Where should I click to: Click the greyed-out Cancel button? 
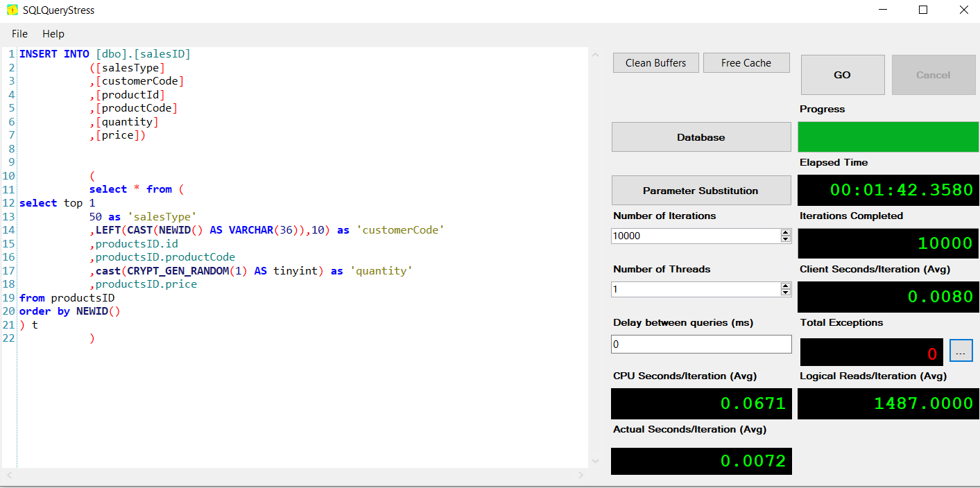[x=933, y=75]
